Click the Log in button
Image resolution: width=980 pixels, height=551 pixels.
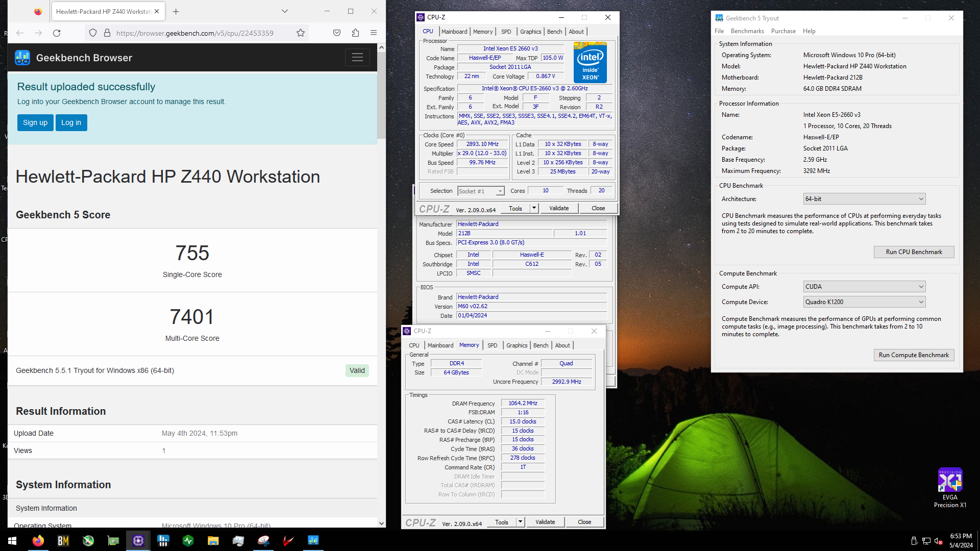point(71,122)
